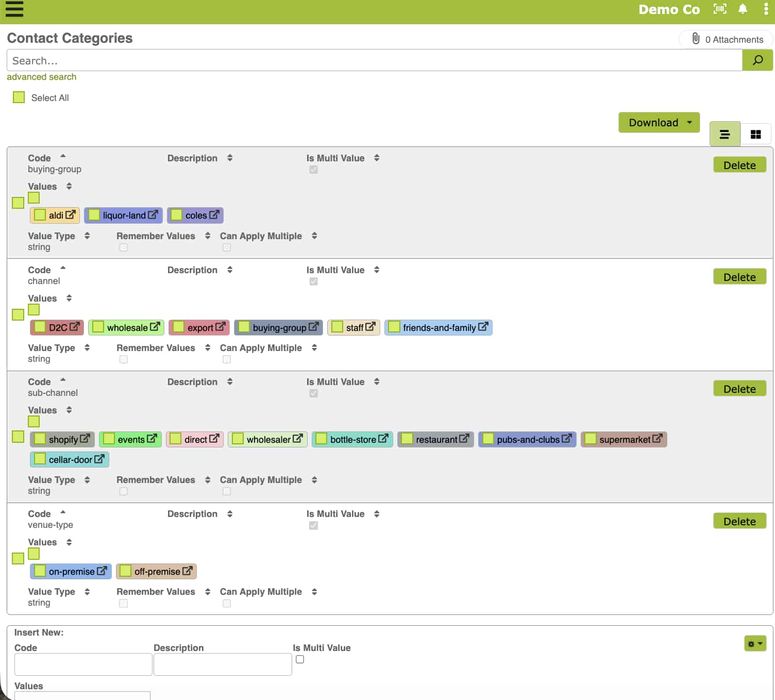Image resolution: width=775 pixels, height=700 pixels.
Task: Open the hamburger main menu
Action: tap(14, 9)
